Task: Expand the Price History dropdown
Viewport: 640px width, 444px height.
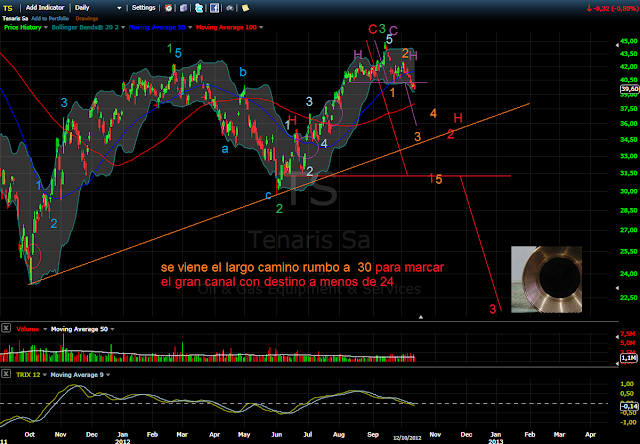Action: (x=46, y=27)
